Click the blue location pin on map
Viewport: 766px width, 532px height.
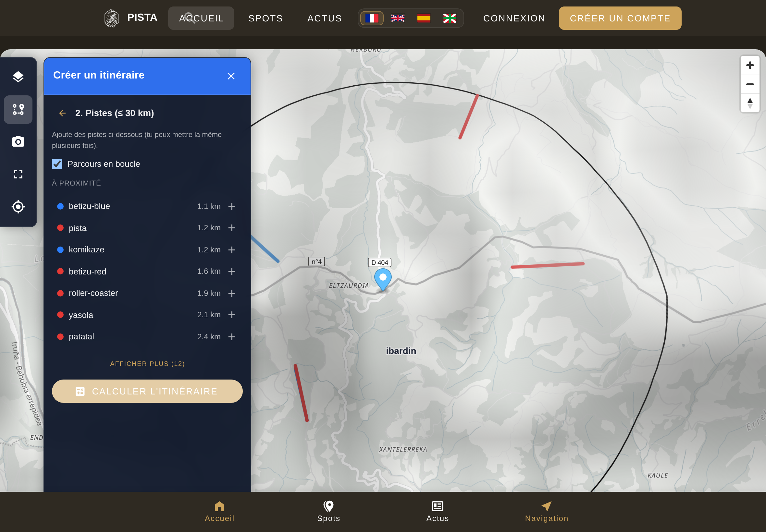coord(383,279)
